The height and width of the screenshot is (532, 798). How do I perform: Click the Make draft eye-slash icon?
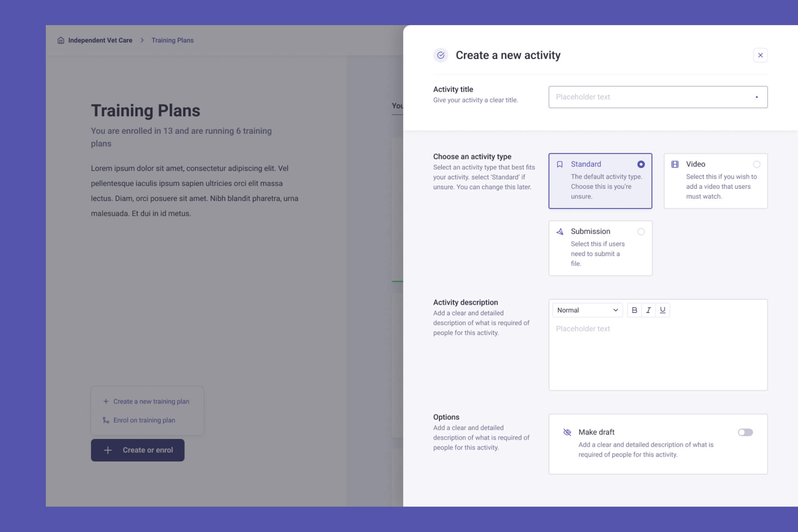pyautogui.click(x=567, y=432)
